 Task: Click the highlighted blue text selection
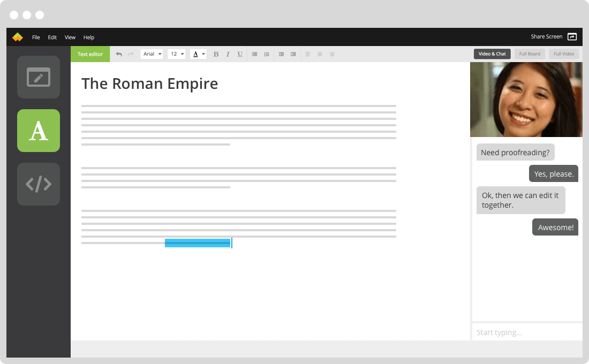click(198, 243)
